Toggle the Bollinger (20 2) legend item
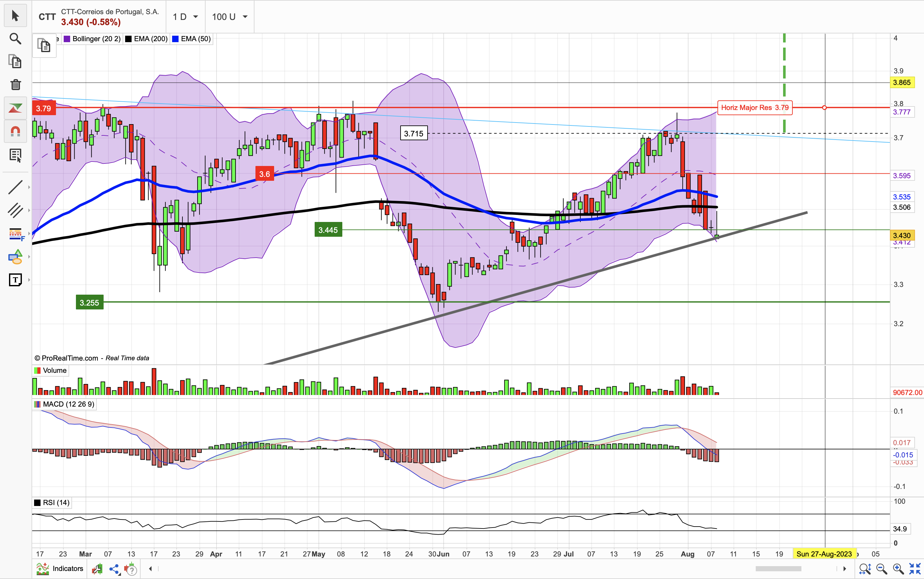 click(92, 39)
